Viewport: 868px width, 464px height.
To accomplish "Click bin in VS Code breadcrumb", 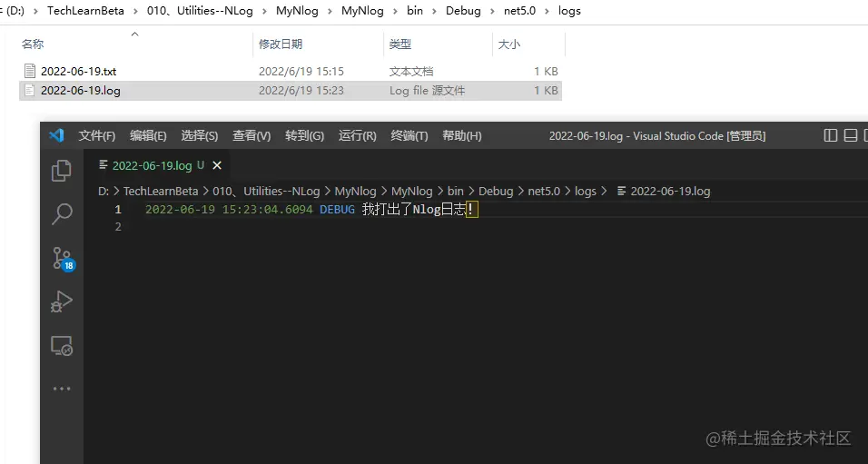I will 455,191.
